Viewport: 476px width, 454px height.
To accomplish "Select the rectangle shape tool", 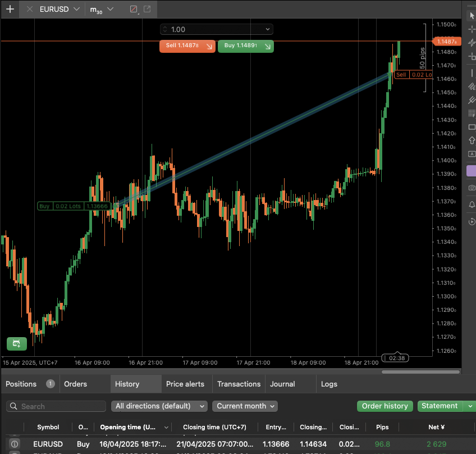I will coord(472,127).
